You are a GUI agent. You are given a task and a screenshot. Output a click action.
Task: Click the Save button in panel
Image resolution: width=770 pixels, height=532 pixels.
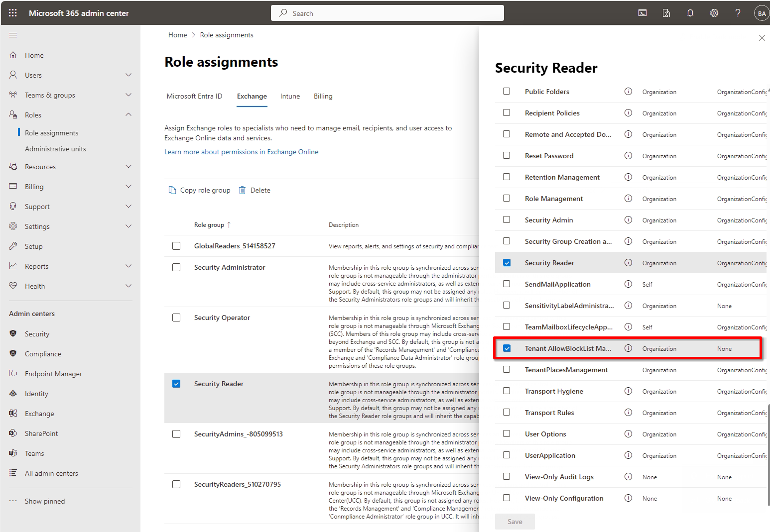515,522
